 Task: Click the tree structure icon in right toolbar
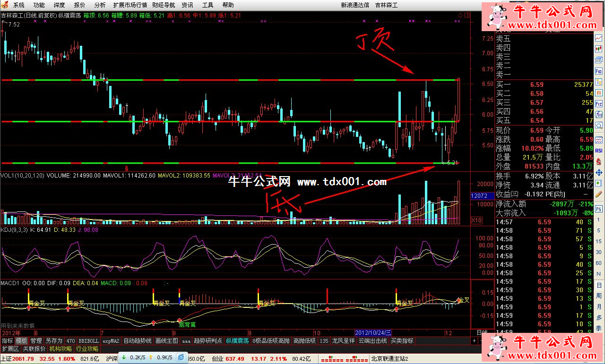[x=599, y=82]
